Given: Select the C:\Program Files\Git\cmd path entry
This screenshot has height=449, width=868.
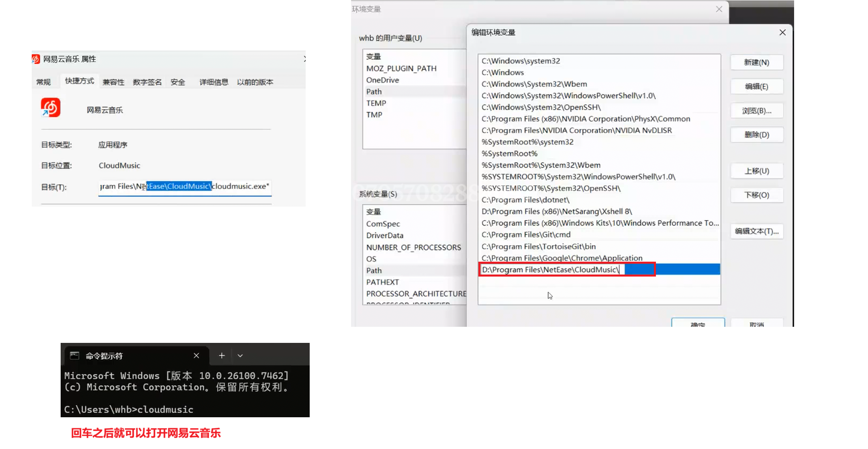Looking at the screenshot, I should click(526, 234).
